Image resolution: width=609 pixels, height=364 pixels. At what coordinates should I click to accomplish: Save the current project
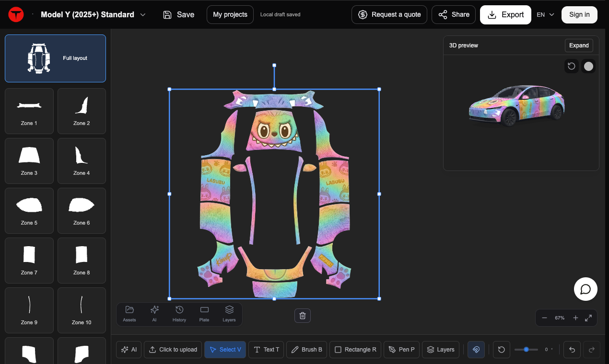[179, 15]
